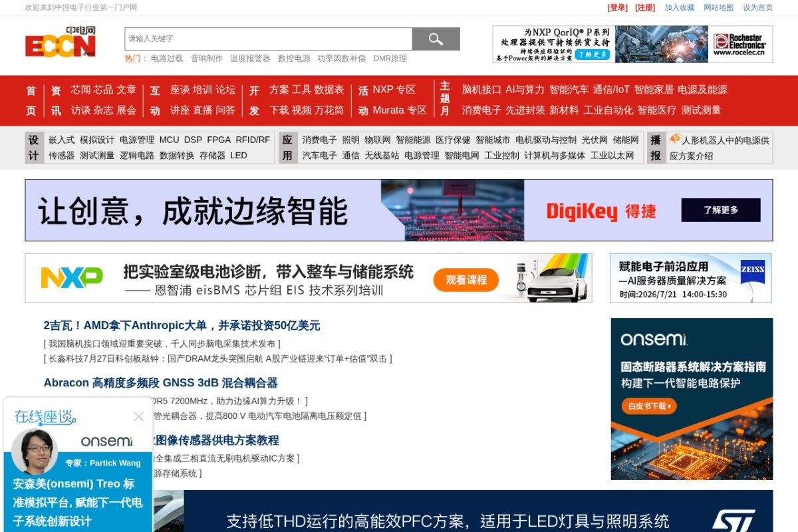Viewport: 798px width, 532px height.
Task: Click LED in the design category
Action: pyautogui.click(x=239, y=156)
